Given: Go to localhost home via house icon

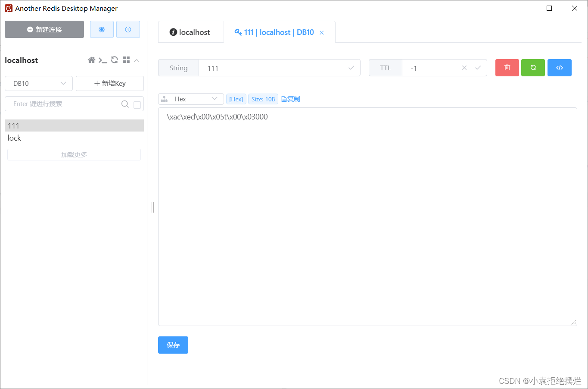Looking at the screenshot, I should pyautogui.click(x=91, y=60).
